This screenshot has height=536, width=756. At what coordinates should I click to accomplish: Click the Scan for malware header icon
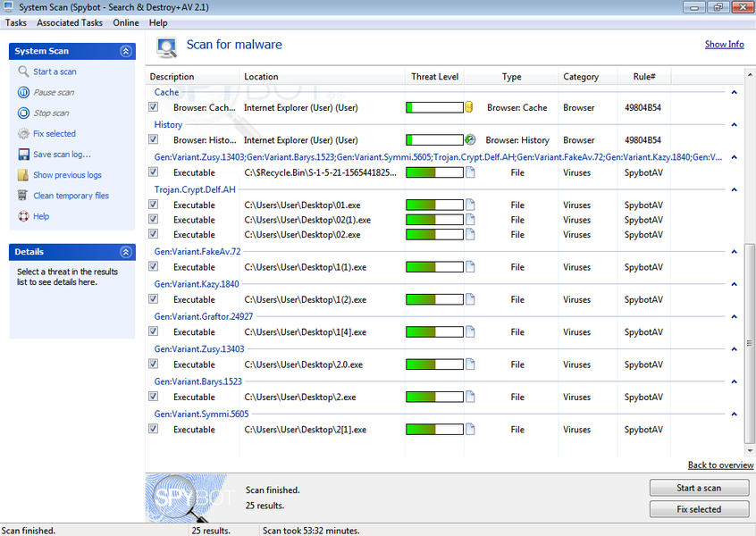coord(167,47)
